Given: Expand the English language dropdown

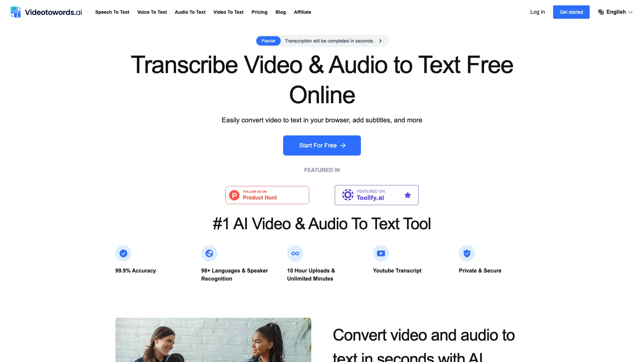Looking at the screenshot, I should (x=615, y=12).
